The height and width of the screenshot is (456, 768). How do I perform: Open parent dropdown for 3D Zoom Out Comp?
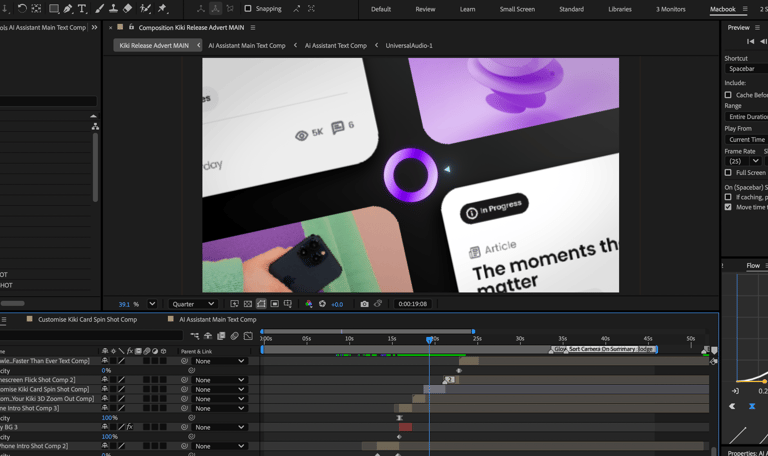[x=219, y=399]
